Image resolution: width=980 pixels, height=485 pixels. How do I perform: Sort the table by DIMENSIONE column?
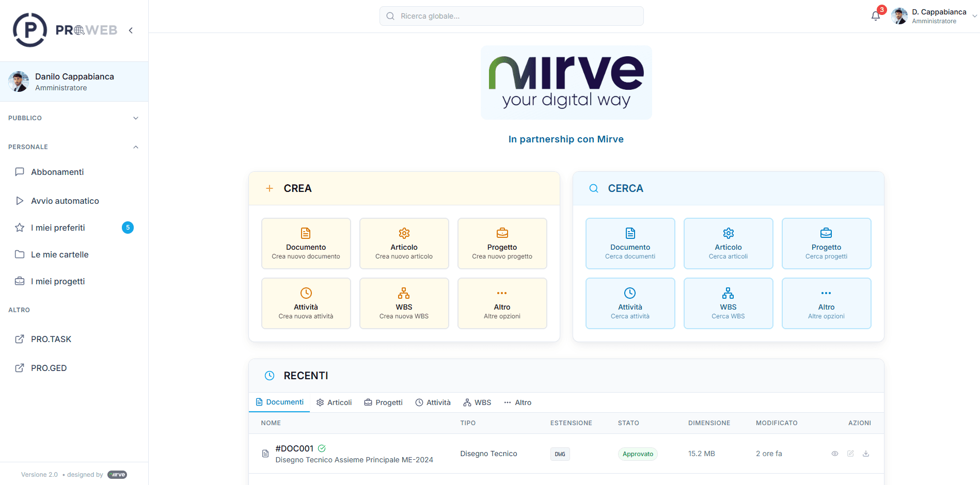click(x=709, y=423)
